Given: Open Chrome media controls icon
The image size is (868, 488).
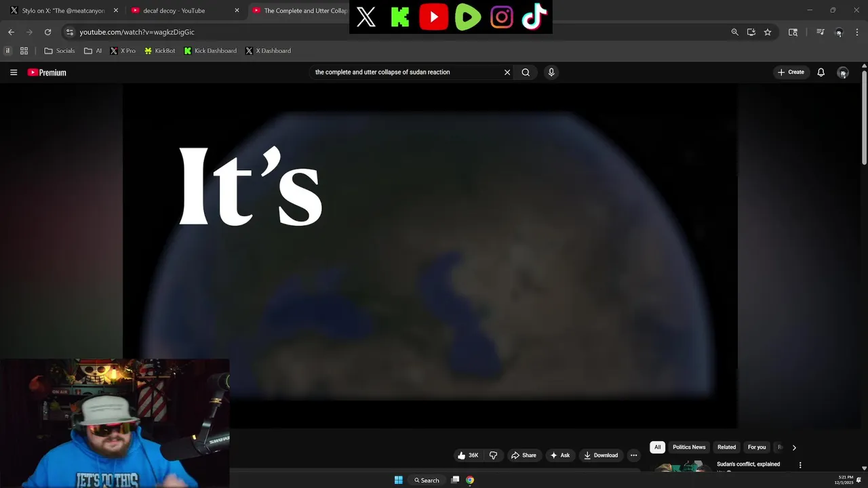Looking at the screenshot, I should (x=820, y=32).
